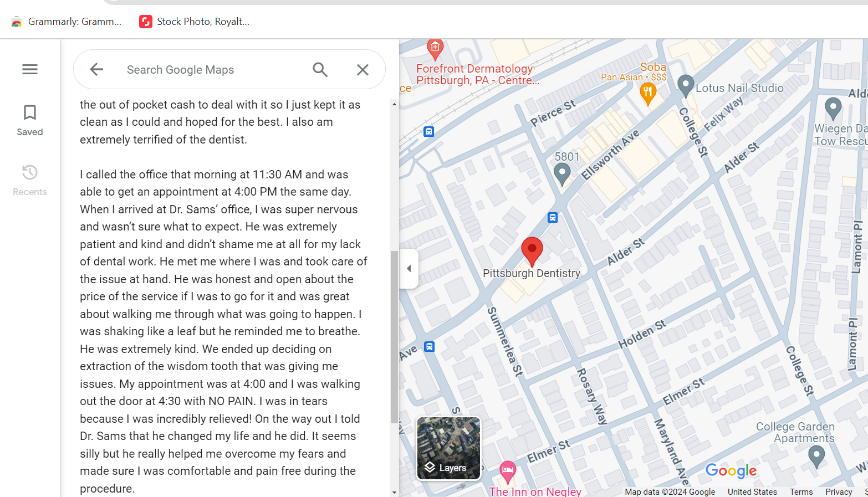Open the Layers satellite thumbnail

448,448
